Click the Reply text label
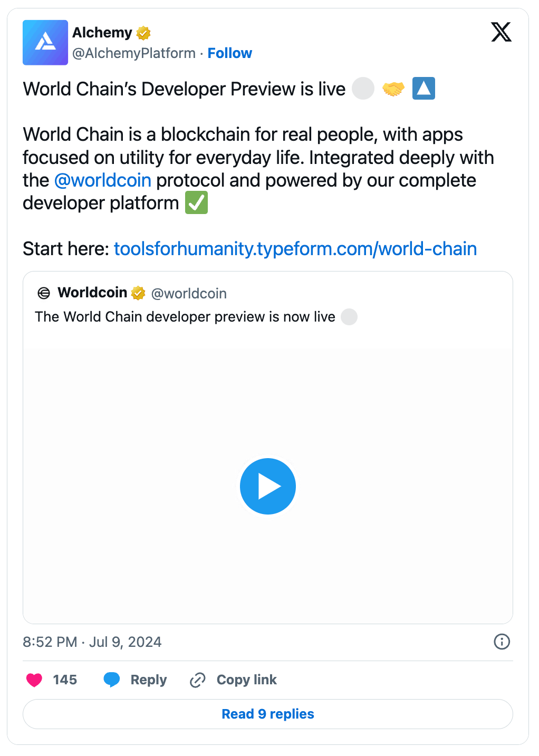 (149, 680)
